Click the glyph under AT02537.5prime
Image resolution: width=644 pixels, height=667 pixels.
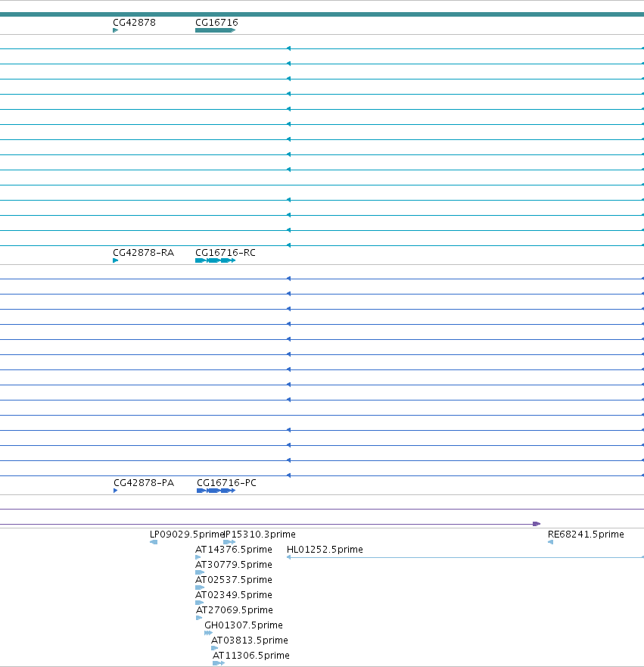(200, 588)
